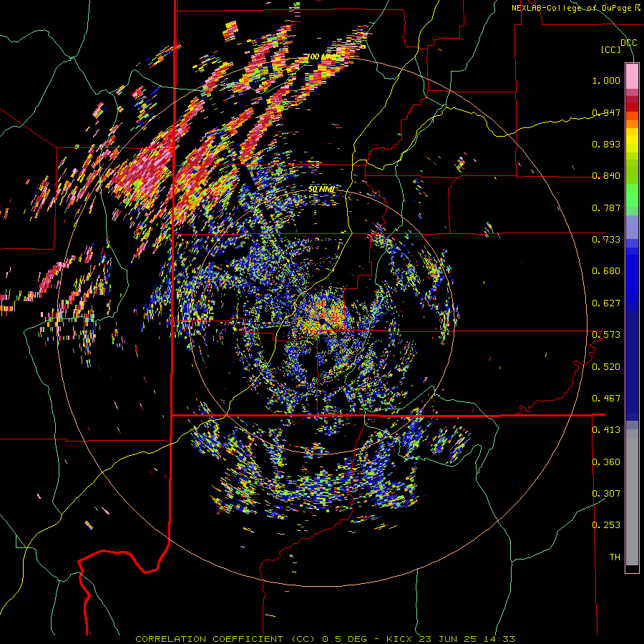644x644 pixels.
Task: Select the 0.467 legend value
Action: point(606,399)
